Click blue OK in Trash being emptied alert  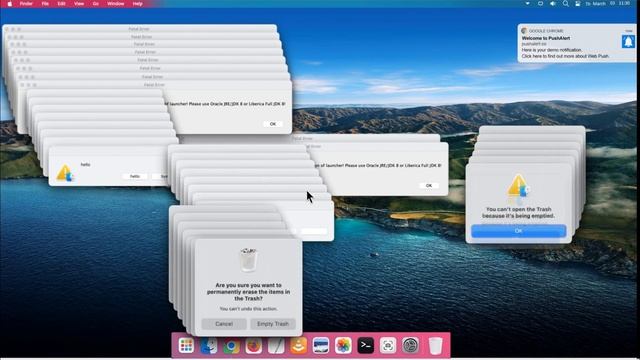click(518, 231)
